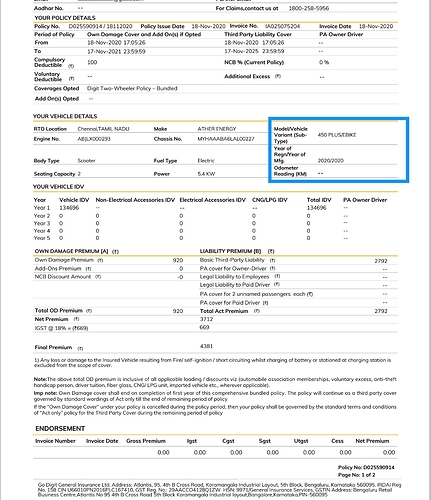The height and width of the screenshot is (500, 431).
Task: Click the make 'ATHER ENERGY'
Action: [x=217, y=129]
